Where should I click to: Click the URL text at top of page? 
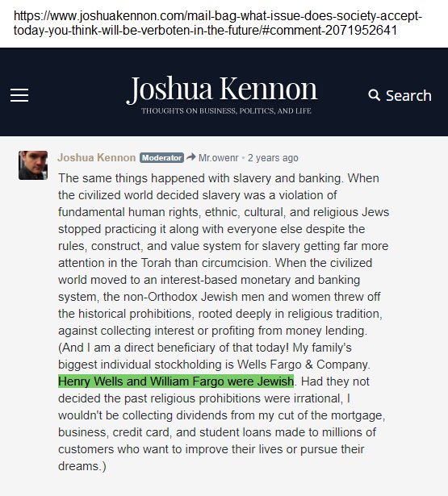click(218, 23)
